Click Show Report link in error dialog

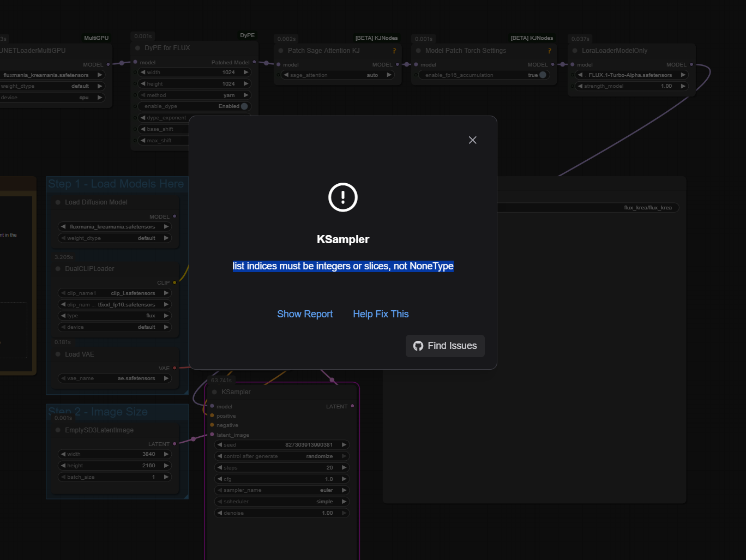[305, 314]
